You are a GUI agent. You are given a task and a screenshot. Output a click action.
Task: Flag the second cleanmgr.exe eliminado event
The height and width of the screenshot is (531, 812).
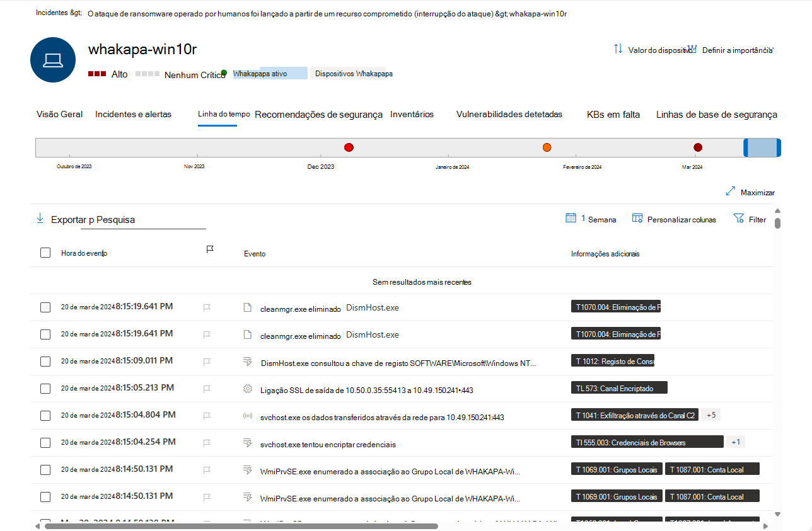(x=206, y=334)
